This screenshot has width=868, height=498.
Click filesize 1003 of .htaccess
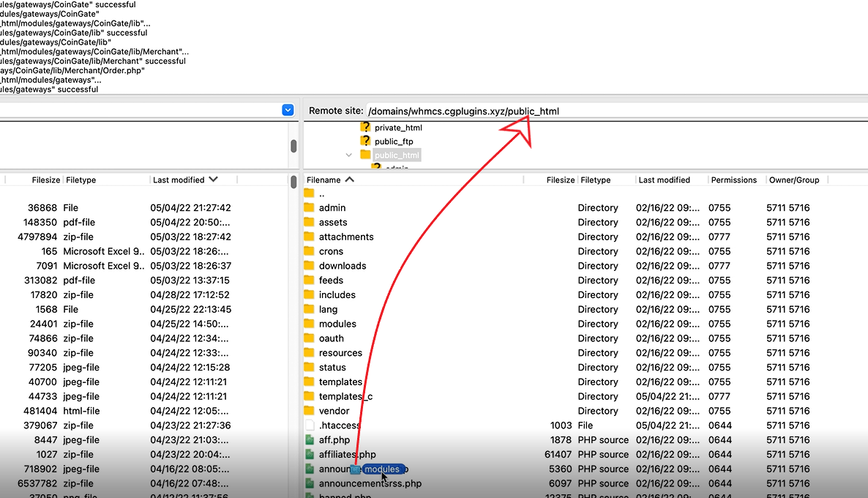(561, 425)
